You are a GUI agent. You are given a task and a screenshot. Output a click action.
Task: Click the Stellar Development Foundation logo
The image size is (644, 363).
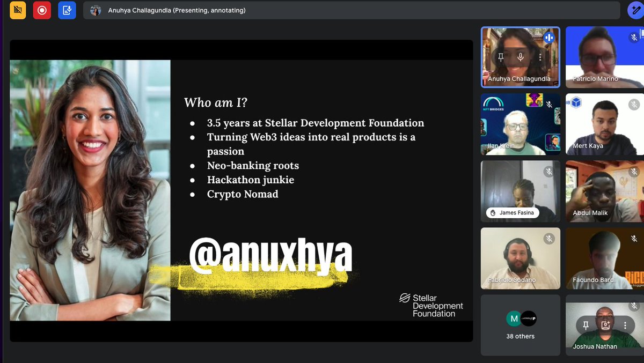(431, 305)
